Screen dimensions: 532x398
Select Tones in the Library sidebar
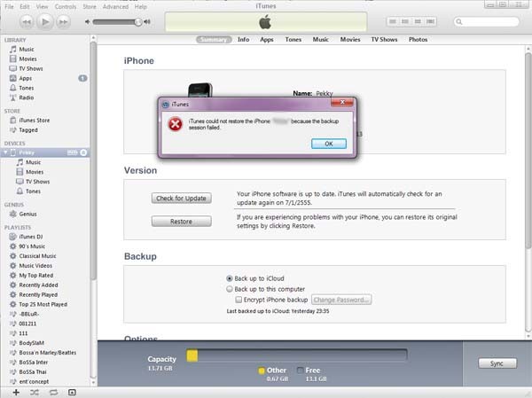coord(26,89)
